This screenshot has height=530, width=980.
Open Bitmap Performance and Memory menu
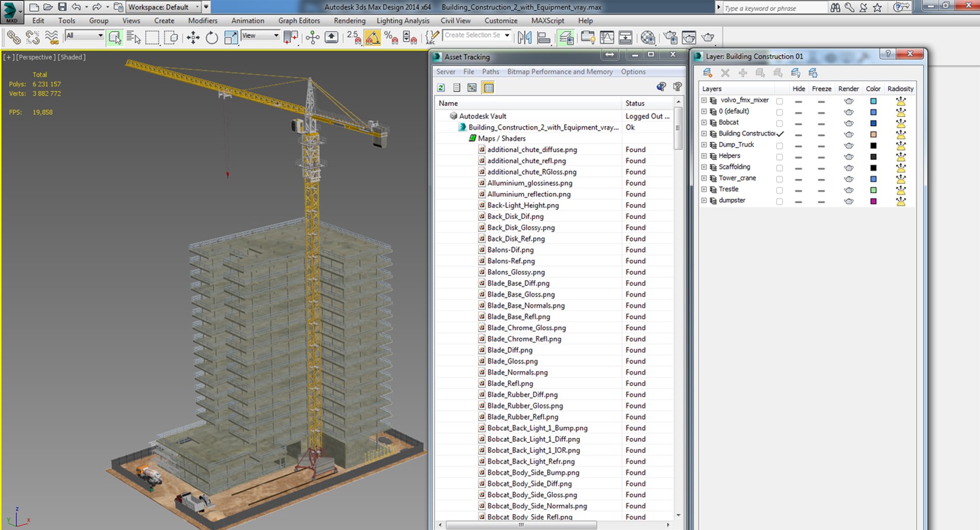click(x=560, y=72)
